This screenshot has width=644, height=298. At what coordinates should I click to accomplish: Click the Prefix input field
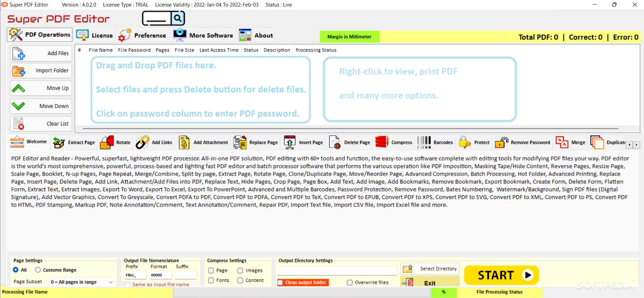point(136,275)
